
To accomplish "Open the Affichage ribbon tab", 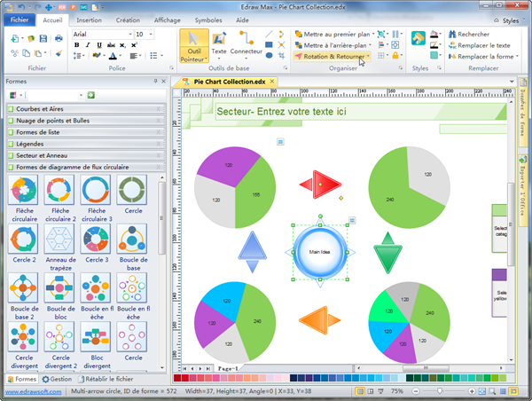I will tap(168, 20).
